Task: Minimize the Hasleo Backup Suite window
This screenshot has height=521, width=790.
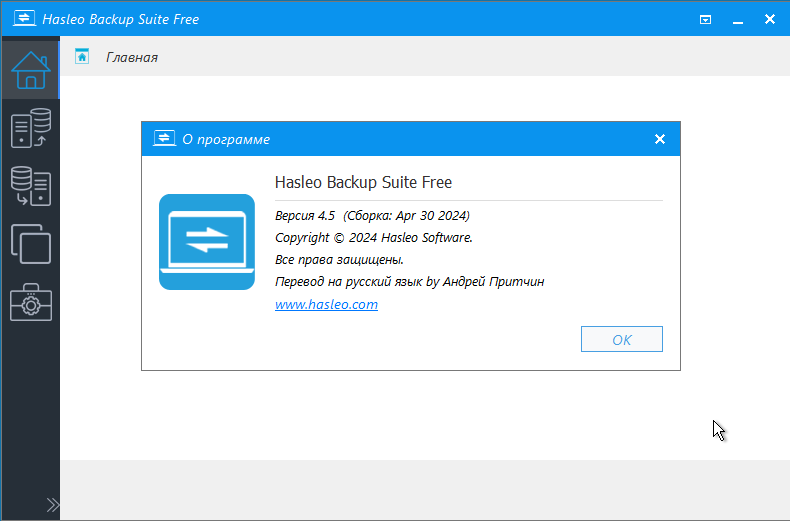Action: 738,20
